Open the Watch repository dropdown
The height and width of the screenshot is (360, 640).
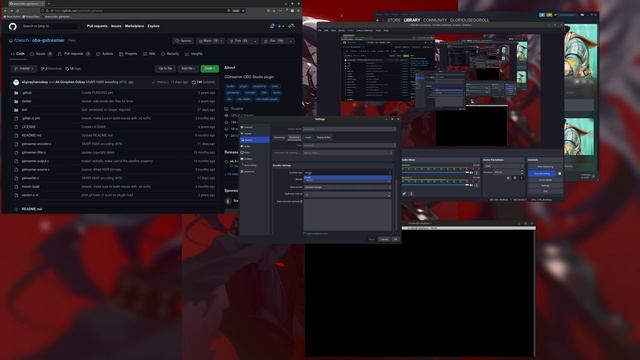coord(210,41)
